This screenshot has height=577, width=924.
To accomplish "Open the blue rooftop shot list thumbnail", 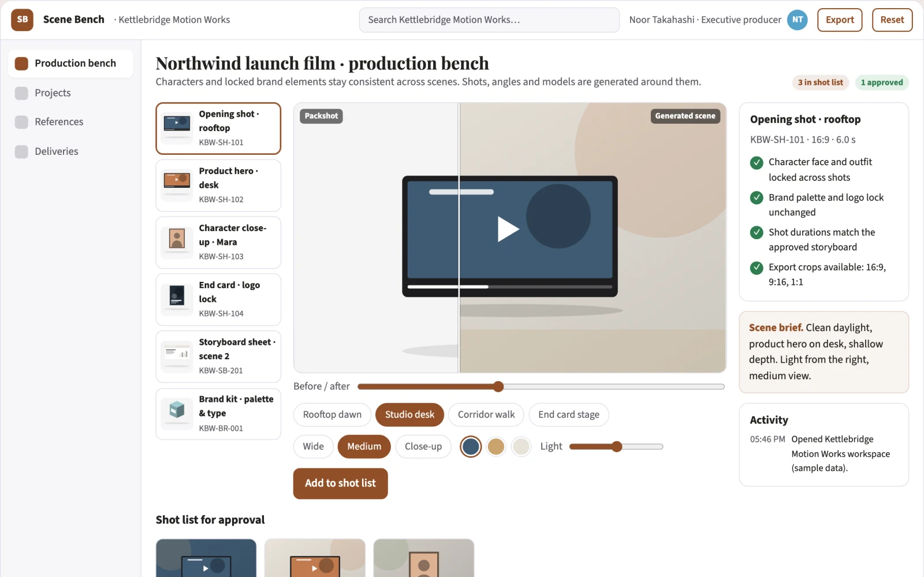I will (x=206, y=558).
